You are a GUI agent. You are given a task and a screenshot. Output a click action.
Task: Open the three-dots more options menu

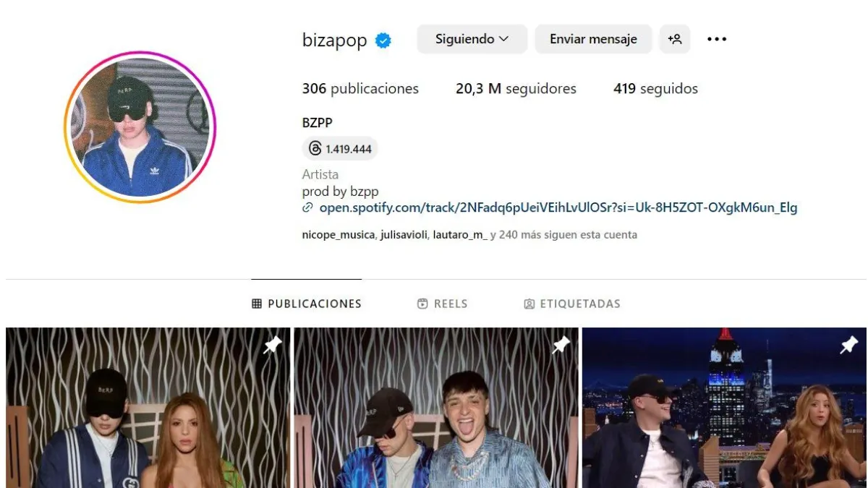point(717,39)
